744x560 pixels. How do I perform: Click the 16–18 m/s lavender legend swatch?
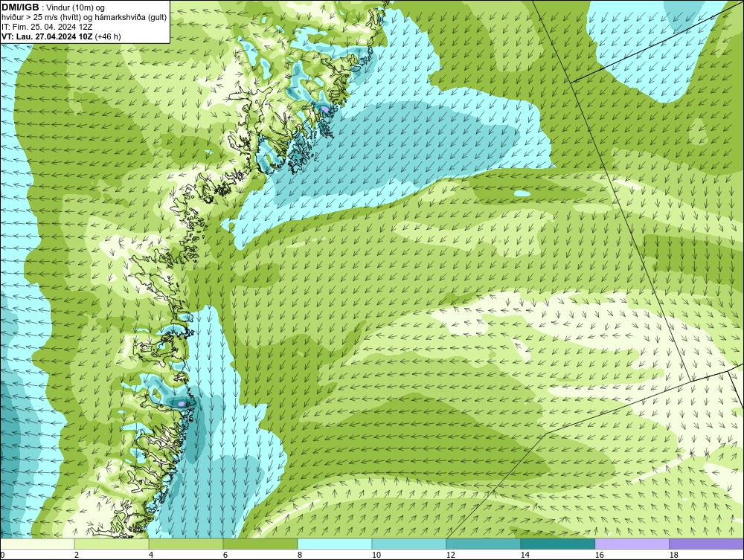632,544
